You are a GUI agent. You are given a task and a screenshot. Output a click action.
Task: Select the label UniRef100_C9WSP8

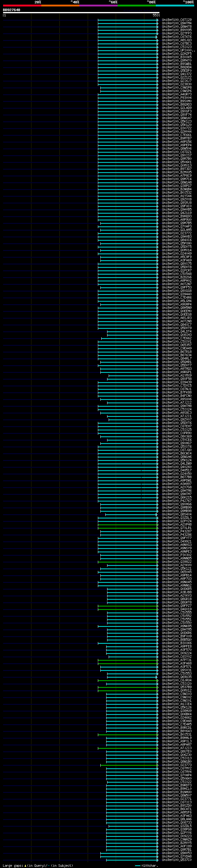[176, 88]
